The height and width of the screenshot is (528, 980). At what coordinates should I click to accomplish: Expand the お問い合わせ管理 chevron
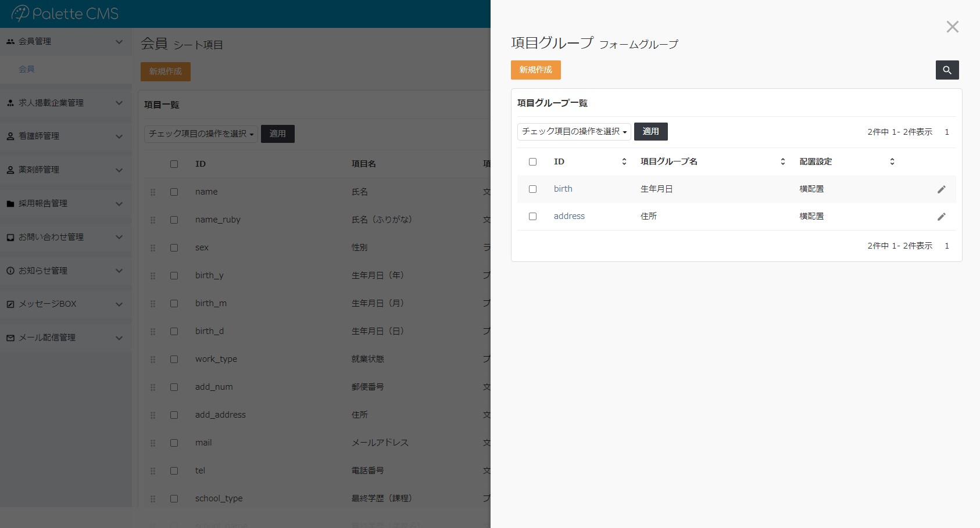coord(119,237)
